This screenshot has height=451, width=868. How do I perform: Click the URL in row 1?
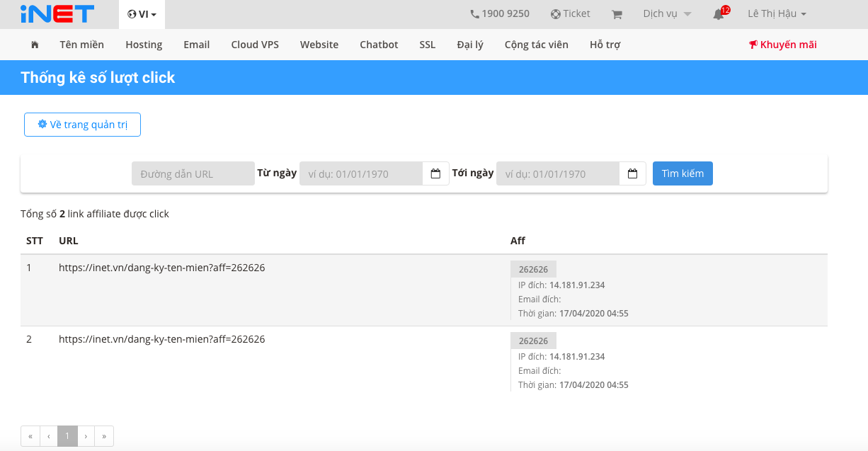point(162,268)
